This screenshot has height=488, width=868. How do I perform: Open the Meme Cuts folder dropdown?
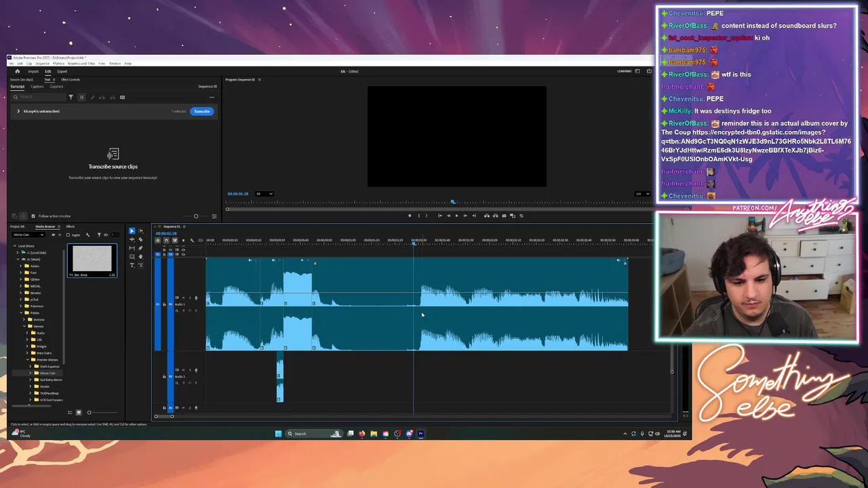[x=28, y=235]
